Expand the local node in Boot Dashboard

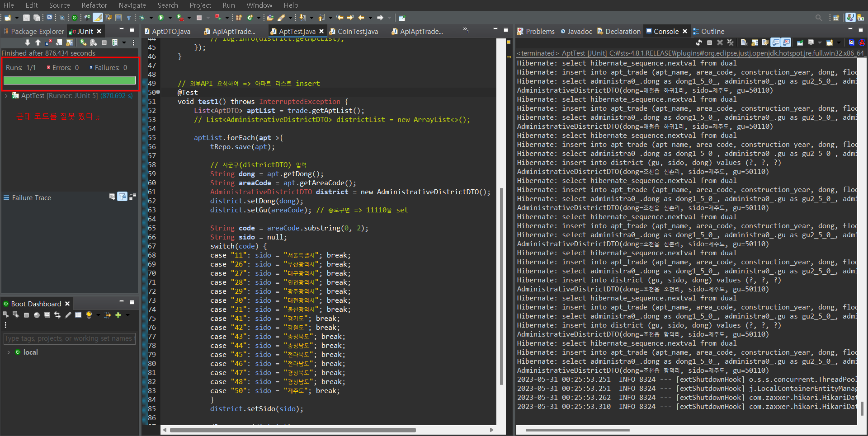click(8, 352)
